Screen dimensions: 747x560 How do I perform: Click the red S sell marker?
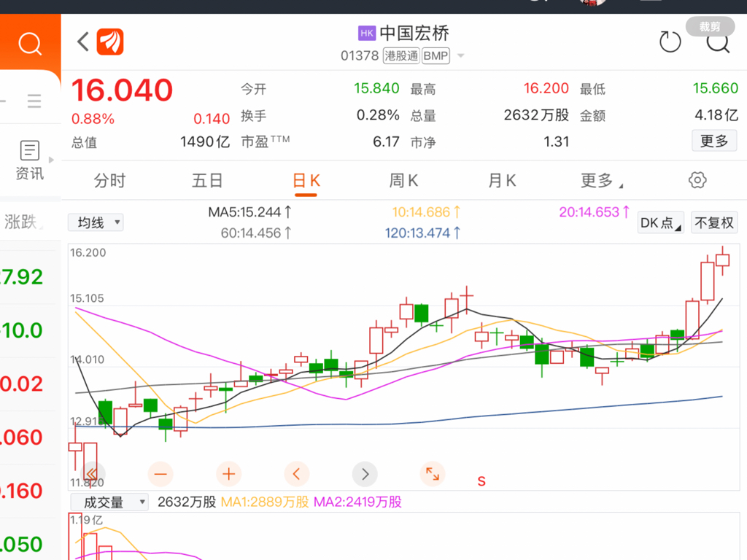(481, 481)
